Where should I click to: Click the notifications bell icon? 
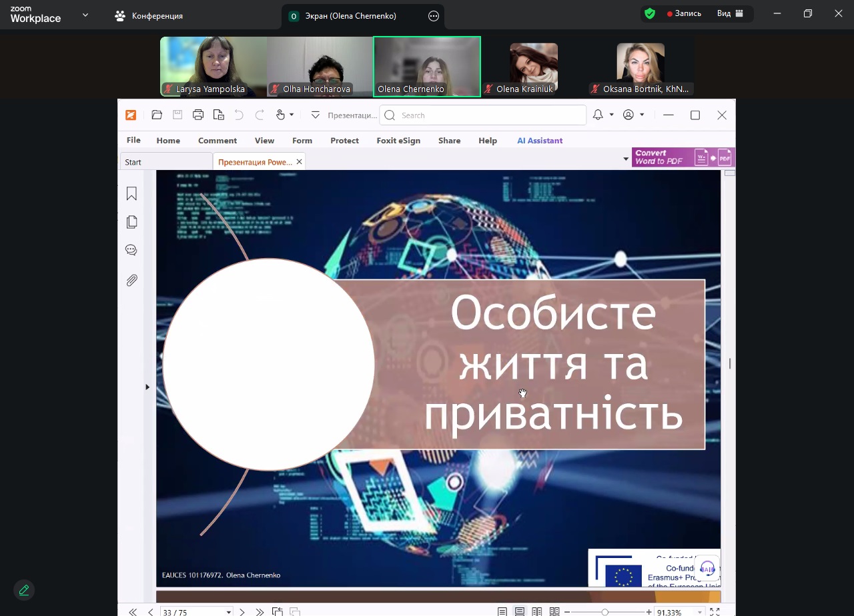(598, 115)
